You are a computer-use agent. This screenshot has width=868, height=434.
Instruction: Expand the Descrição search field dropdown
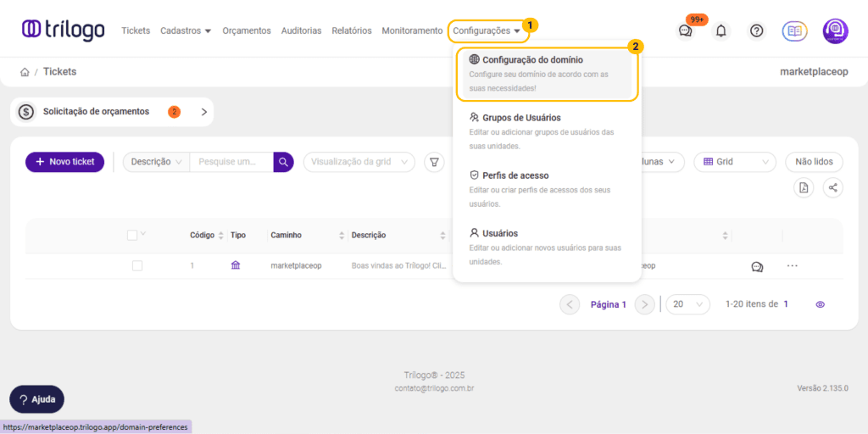coord(156,162)
